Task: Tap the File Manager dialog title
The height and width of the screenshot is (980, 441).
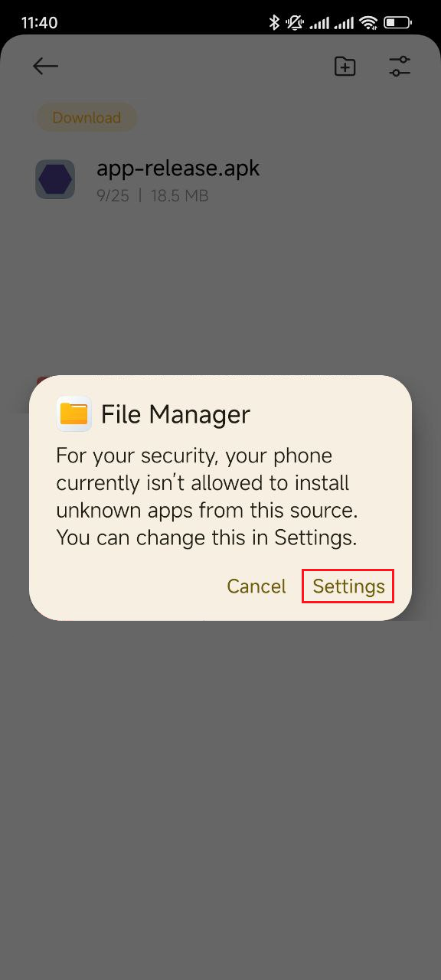Action: tap(175, 414)
